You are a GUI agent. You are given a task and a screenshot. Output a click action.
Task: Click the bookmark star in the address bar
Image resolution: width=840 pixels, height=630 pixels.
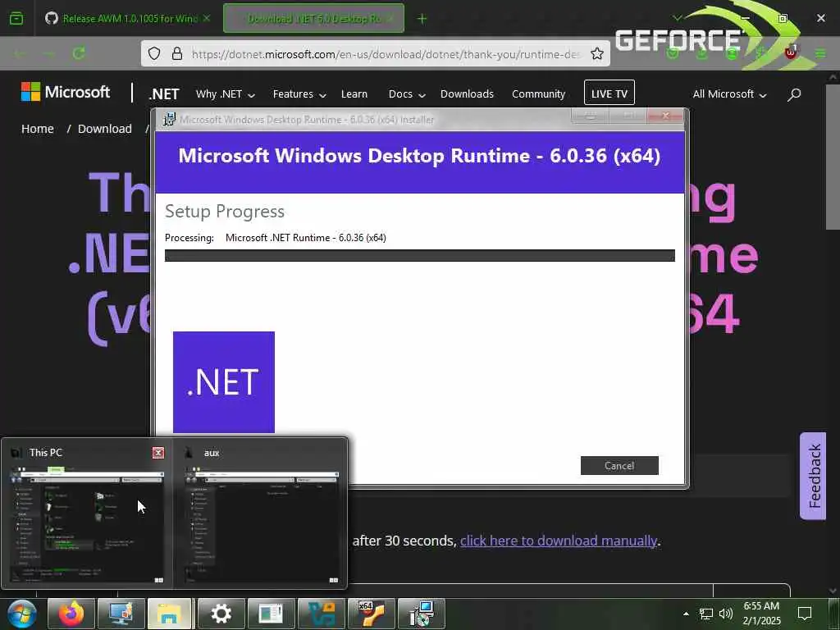[597, 53]
